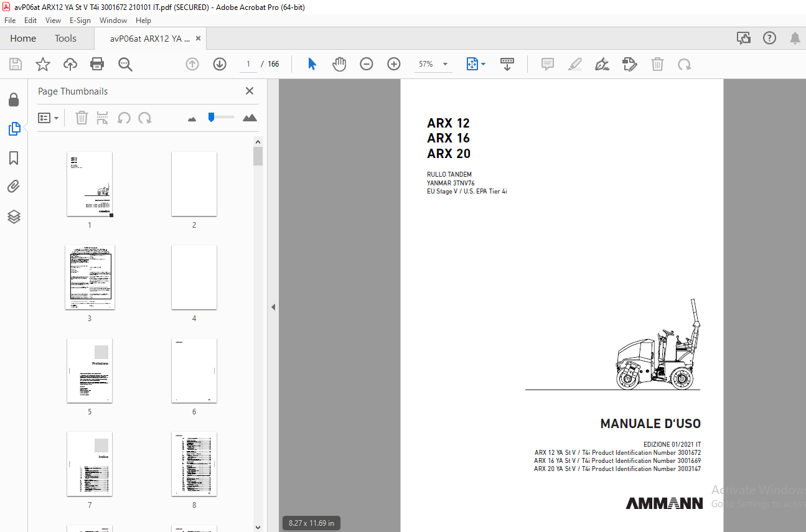Go to the previous page with up arrow
The image size is (806, 532).
192,64
